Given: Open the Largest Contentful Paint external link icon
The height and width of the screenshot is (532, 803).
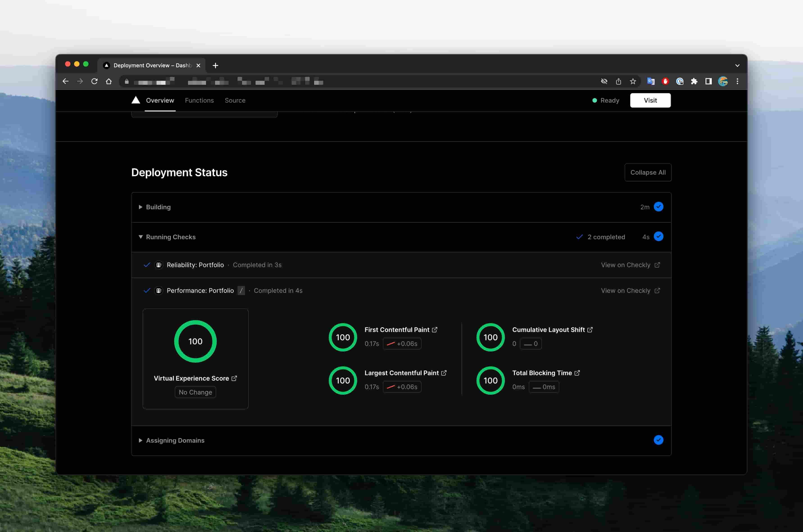Looking at the screenshot, I should (444, 373).
